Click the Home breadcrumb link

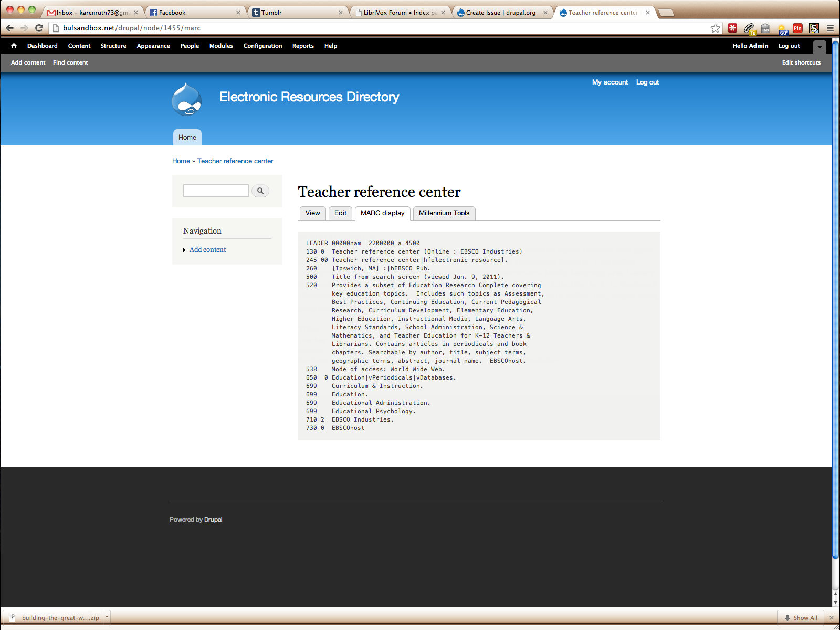pos(181,161)
